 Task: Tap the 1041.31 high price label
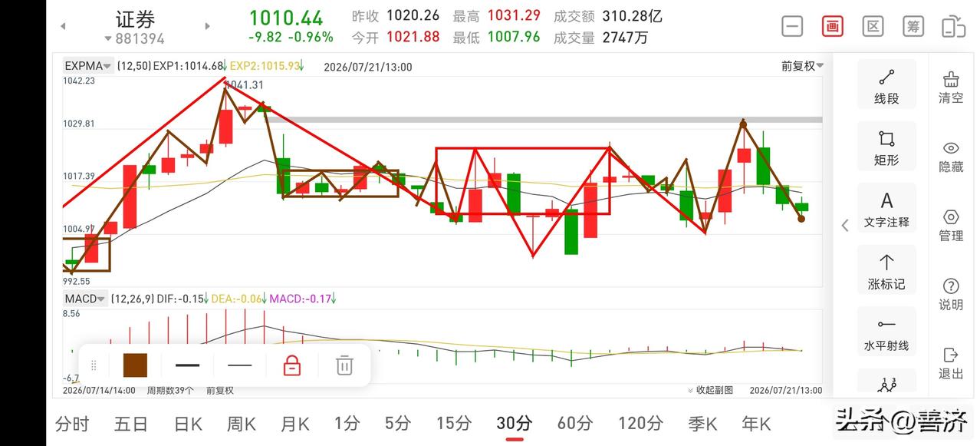tap(244, 85)
